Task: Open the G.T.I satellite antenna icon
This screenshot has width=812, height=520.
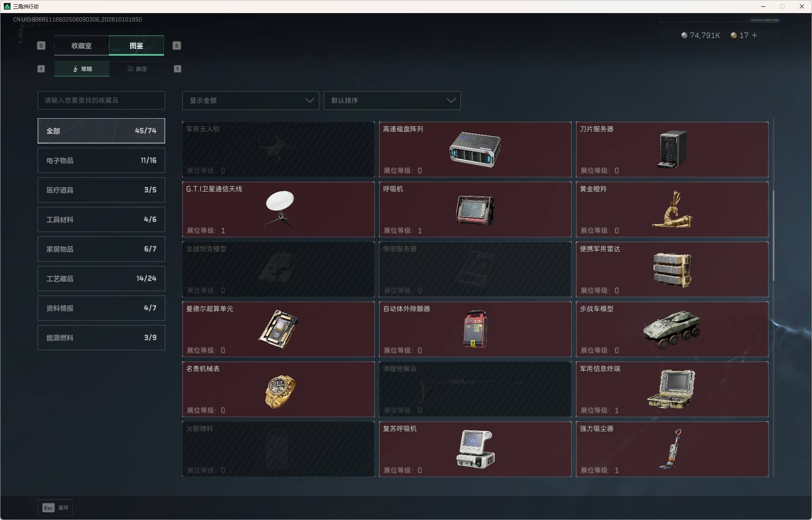Action: tap(280, 209)
